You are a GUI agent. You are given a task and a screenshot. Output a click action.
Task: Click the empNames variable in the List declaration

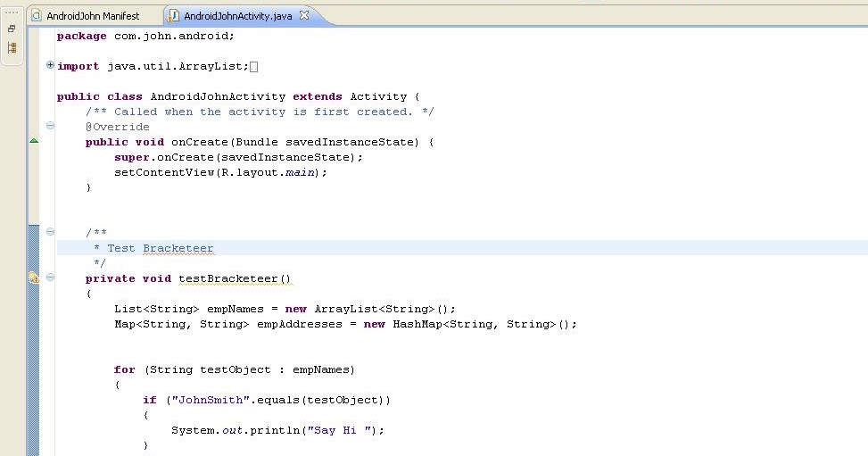(236, 309)
